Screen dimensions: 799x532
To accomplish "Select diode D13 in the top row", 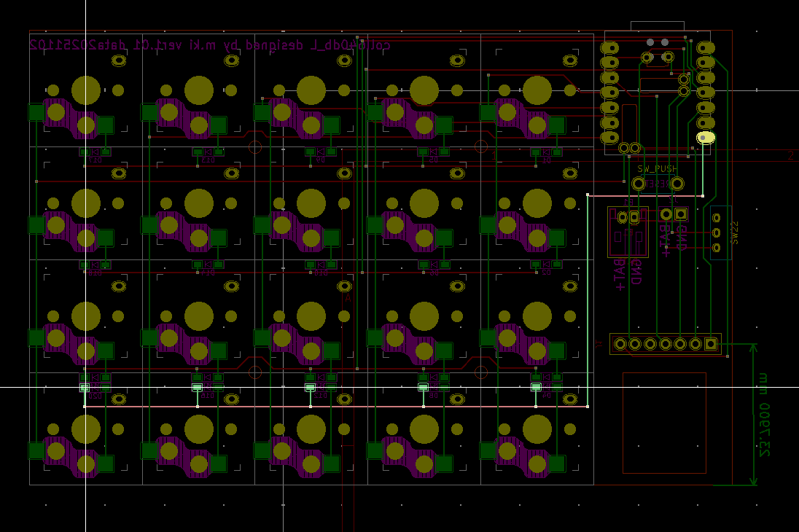I will (x=208, y=152).
